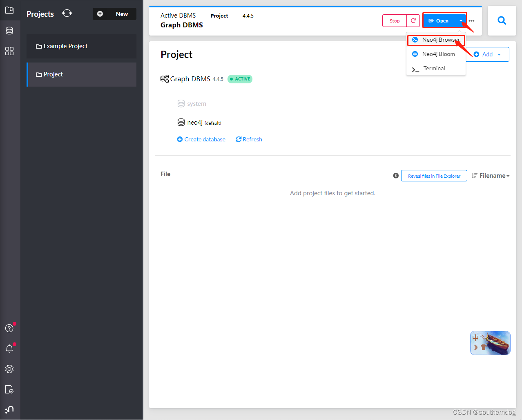The width and height of the screenshot is (522, 420).
Task: Click the Create database link
Action: coord(201,139)
